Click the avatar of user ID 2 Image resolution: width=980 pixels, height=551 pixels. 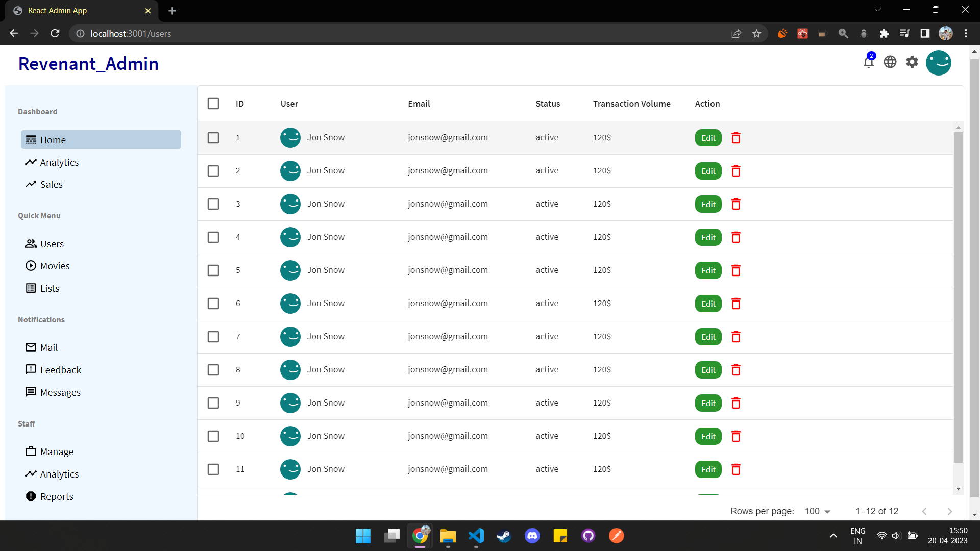click(x=290, y=171)
